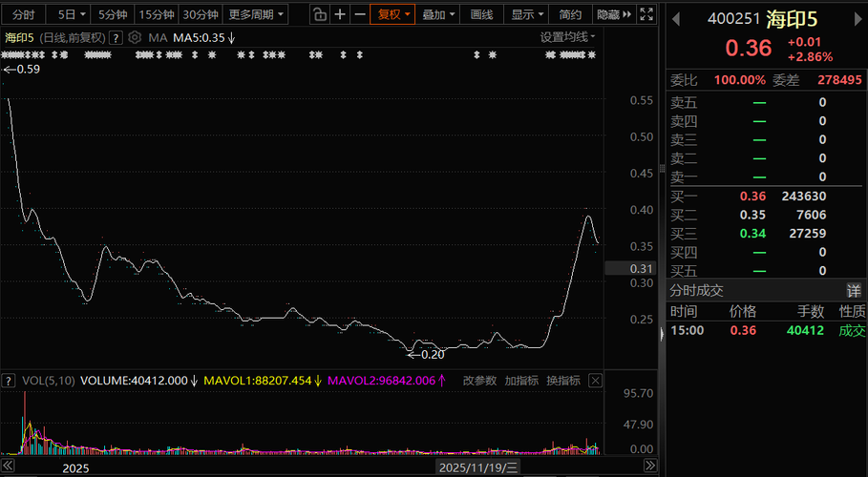Viewport: 868px width, 477px height.
Task: Click 改参数 to edit indicator parameters
Action: pyautogui.click(x=479, y=381)
